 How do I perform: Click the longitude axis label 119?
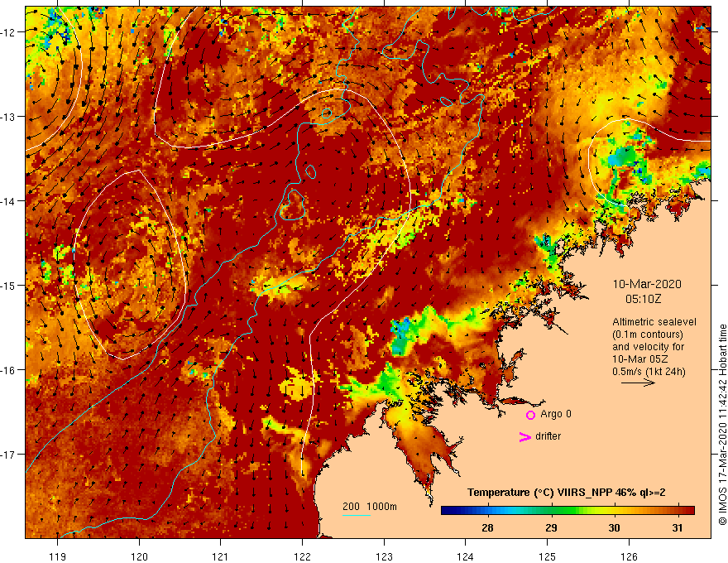58,556
